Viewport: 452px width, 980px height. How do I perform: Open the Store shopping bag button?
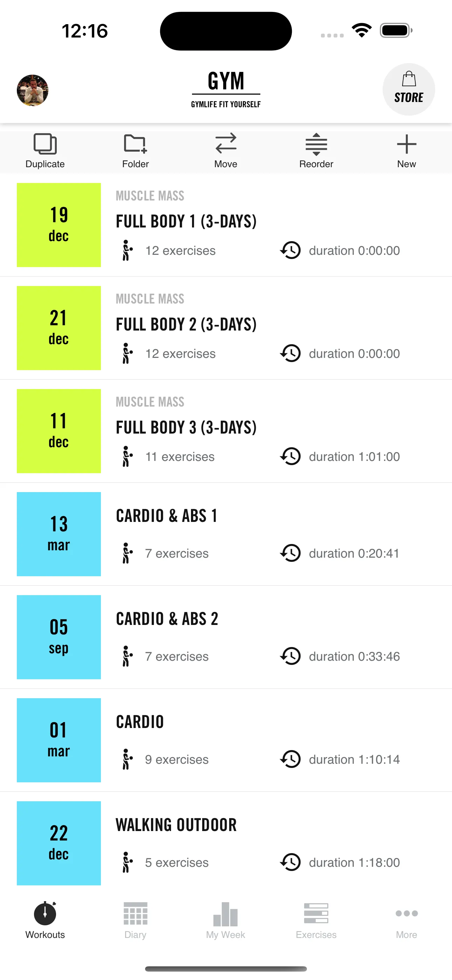tap(409, 89)
